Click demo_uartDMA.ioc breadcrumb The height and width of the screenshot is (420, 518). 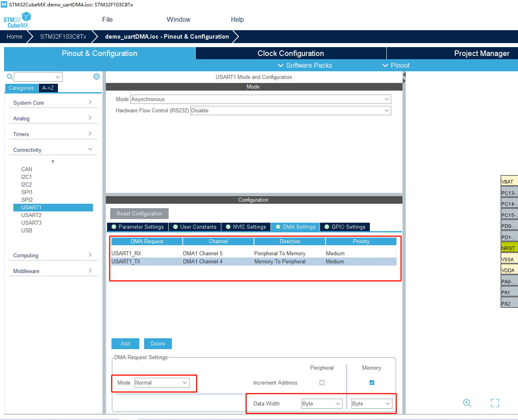tap(167, 36)
